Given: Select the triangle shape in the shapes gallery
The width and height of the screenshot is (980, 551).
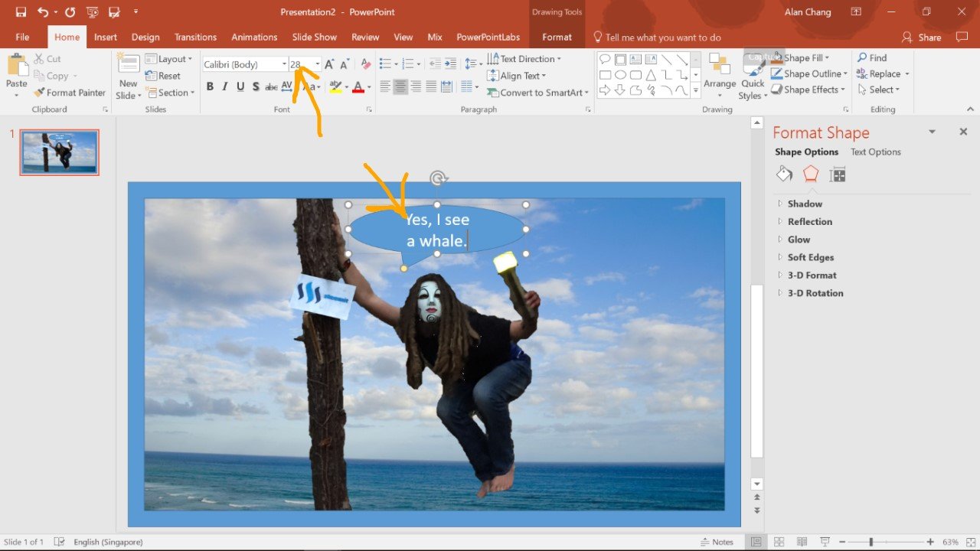Looking at the screenshot, I should pos(651,75).
